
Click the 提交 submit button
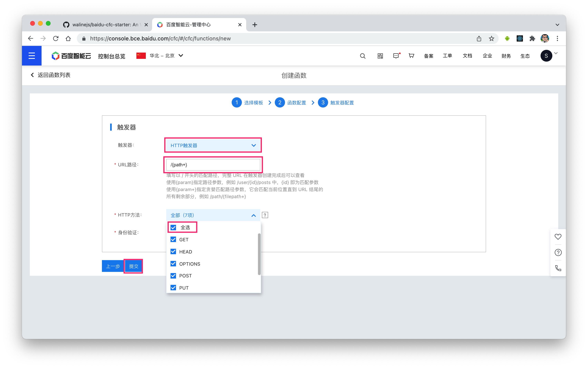click(133, 266)
